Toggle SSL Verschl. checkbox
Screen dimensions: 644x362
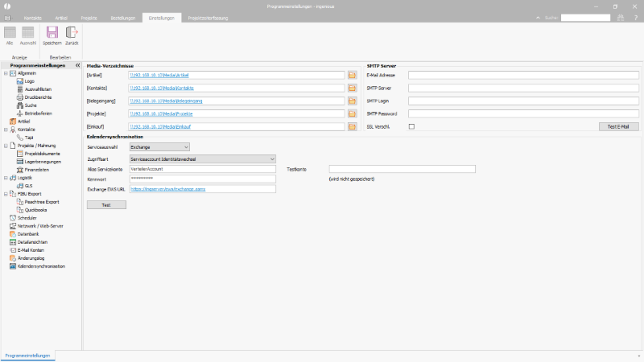(x=411, y=127)
